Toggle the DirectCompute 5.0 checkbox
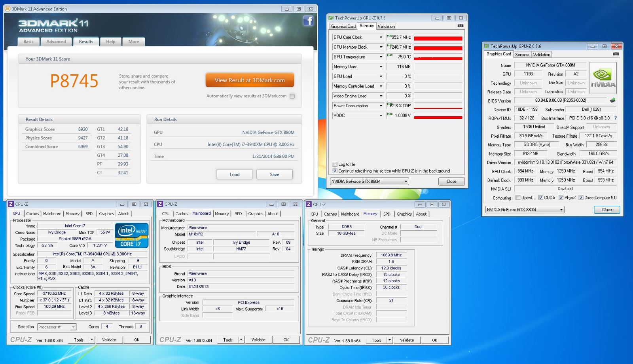The width and height of the screenshot is (633, 364). click(581, 197)
